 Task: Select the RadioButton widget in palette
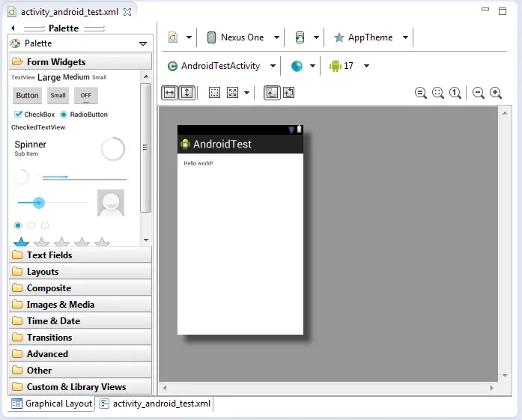pos(84,115)
